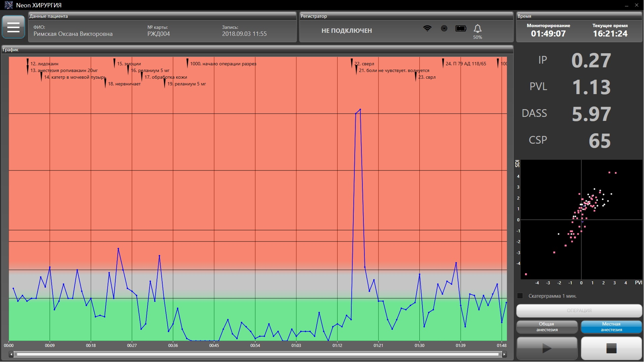Click the Neon app logo icon
The image size is (644, 362).
tap(8, 5)
